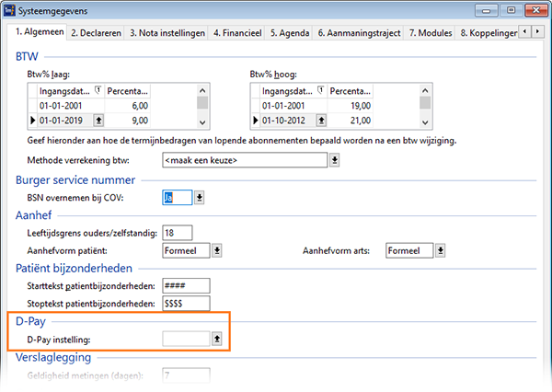Open the Aanhefvorm arts dropdown

(x=440, y=250)
